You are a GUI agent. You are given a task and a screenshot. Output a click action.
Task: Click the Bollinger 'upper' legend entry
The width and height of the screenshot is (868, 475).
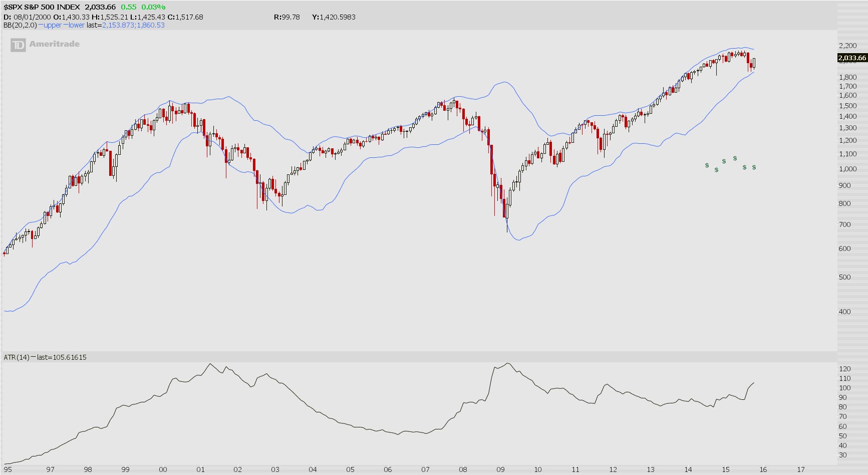pyautogui.click(x=50, y=25)
